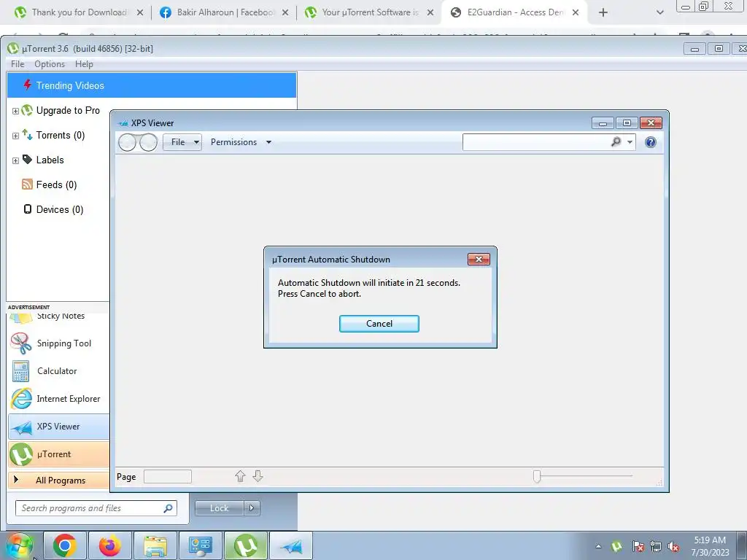This screenshot has height=560, width=747.
Task: Click the Trending Videos lightning icon
Action: [x=27, y=85]
